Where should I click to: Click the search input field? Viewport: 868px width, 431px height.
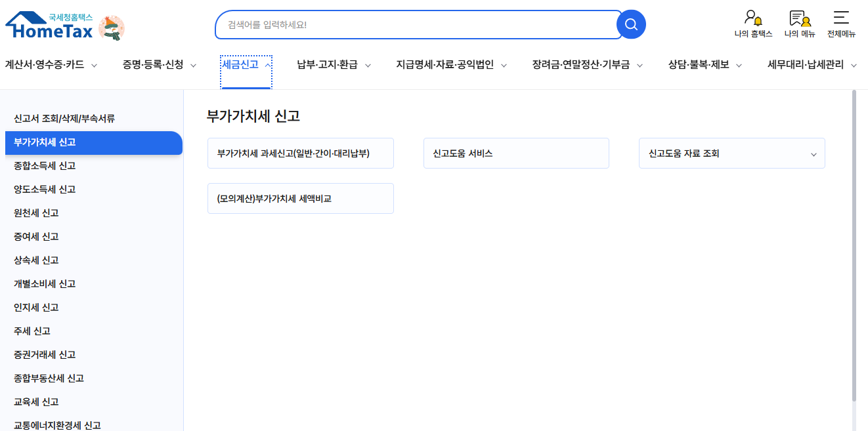(414, 24)
